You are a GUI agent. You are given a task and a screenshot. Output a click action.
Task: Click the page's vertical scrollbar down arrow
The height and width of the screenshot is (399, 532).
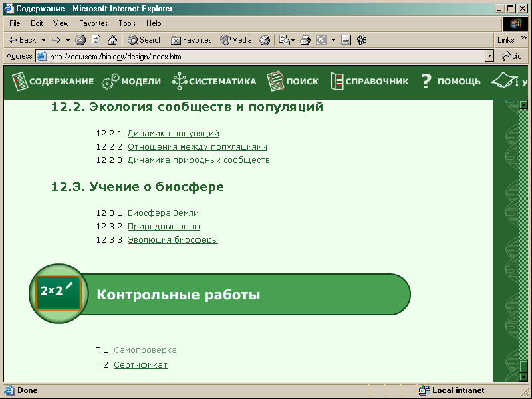[x=523, y=376]
